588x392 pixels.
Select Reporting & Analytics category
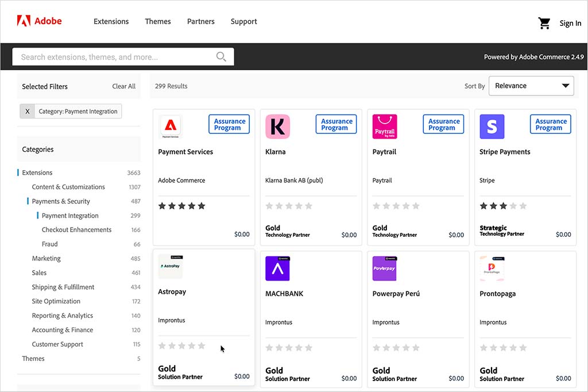(62, 316)
